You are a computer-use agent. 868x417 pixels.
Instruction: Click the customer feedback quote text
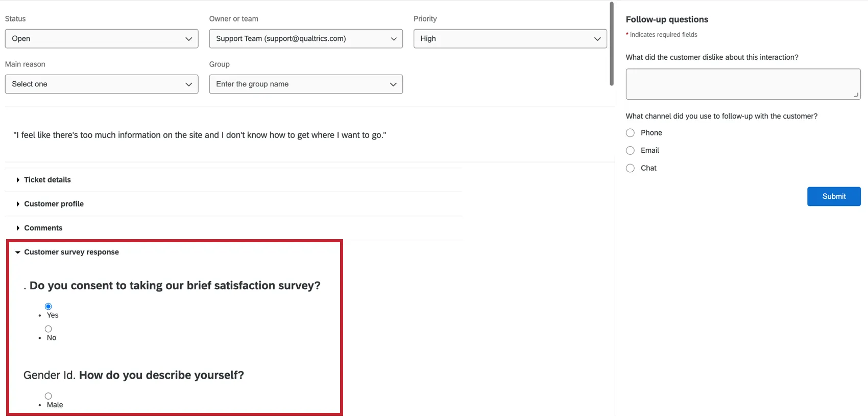(x=200, y=135)
